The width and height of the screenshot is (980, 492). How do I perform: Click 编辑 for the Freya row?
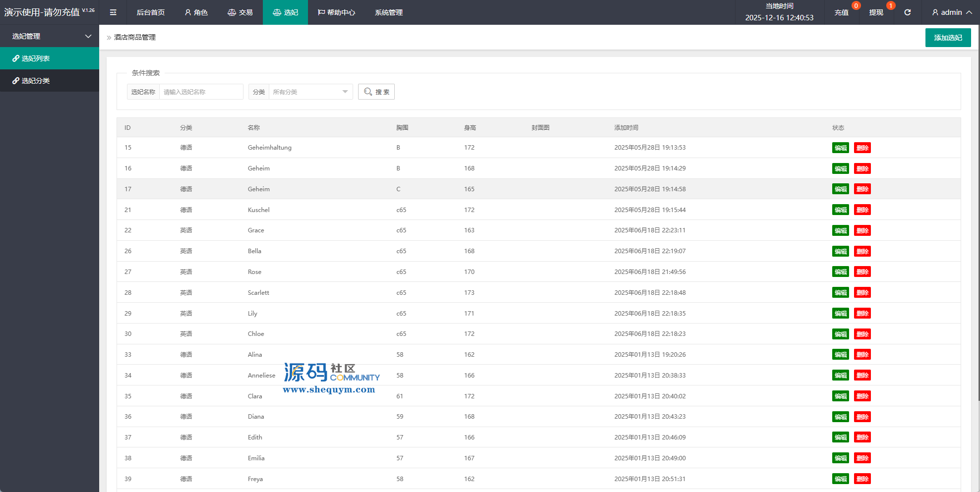point(840,479)
